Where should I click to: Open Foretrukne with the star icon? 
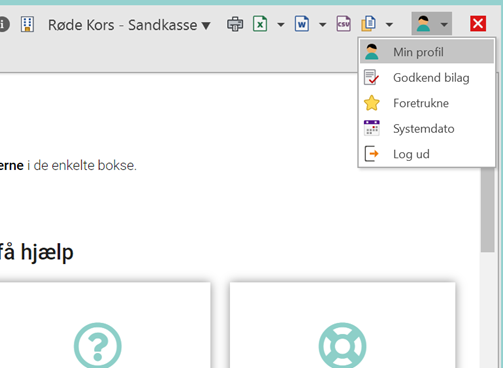tap(427, 103)
